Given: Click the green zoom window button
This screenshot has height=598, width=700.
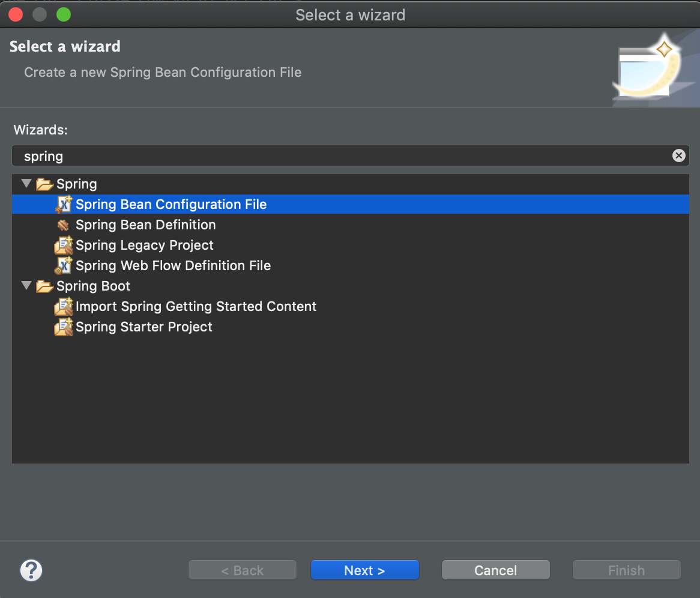Looking at the screenshot, I should pyautogui.click(x=64, y=14).
